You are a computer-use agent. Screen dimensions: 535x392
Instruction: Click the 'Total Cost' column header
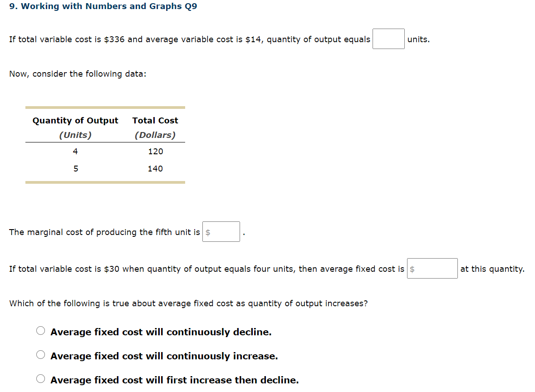coord(155,120)
